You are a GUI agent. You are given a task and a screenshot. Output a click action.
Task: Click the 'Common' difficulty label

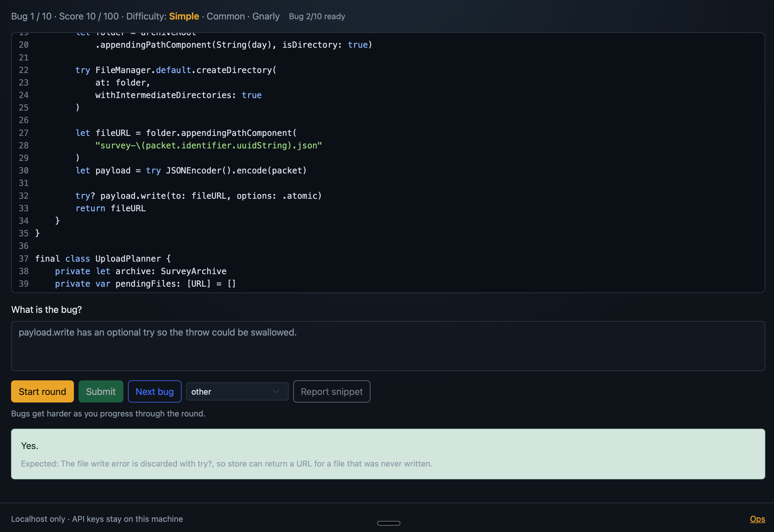click(226, 16)
